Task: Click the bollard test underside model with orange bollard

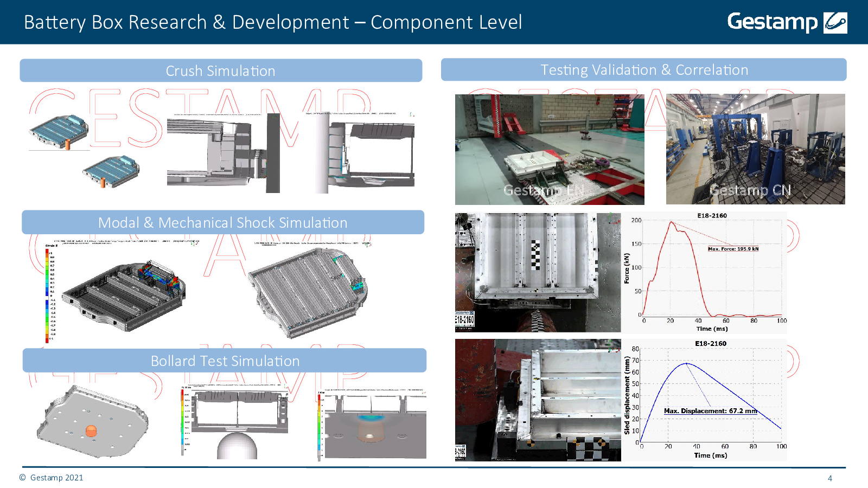Action: [92, 422]
